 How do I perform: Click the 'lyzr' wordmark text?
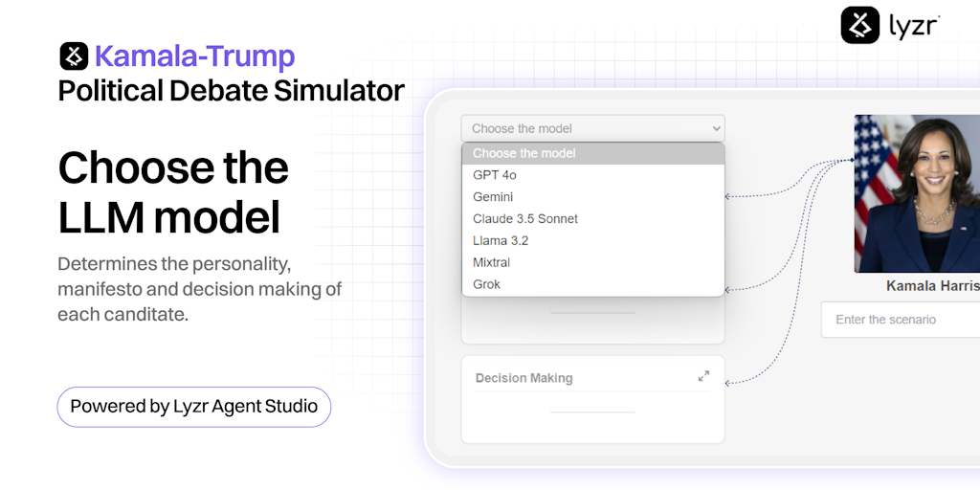914,26
